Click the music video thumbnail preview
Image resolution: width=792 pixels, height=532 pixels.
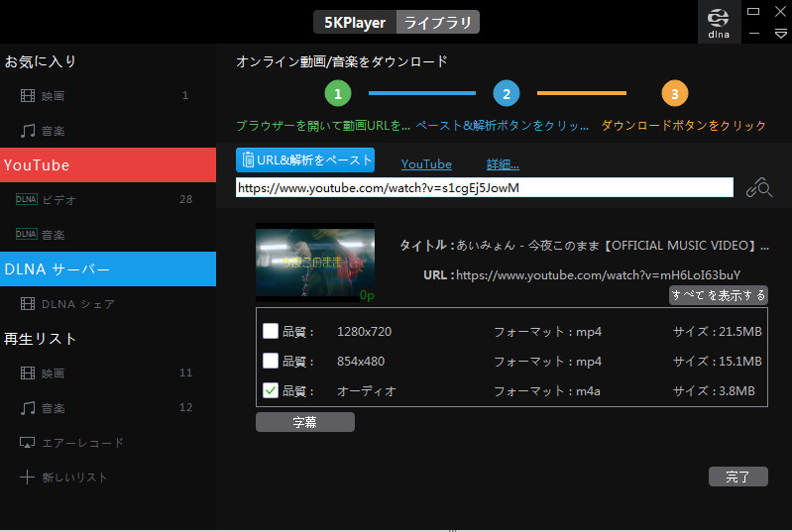coord(315,263)
